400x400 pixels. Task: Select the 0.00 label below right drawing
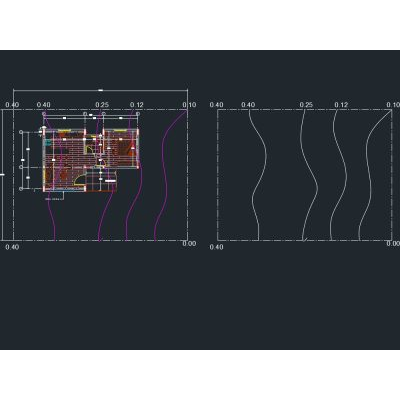[x=393, y=243]
